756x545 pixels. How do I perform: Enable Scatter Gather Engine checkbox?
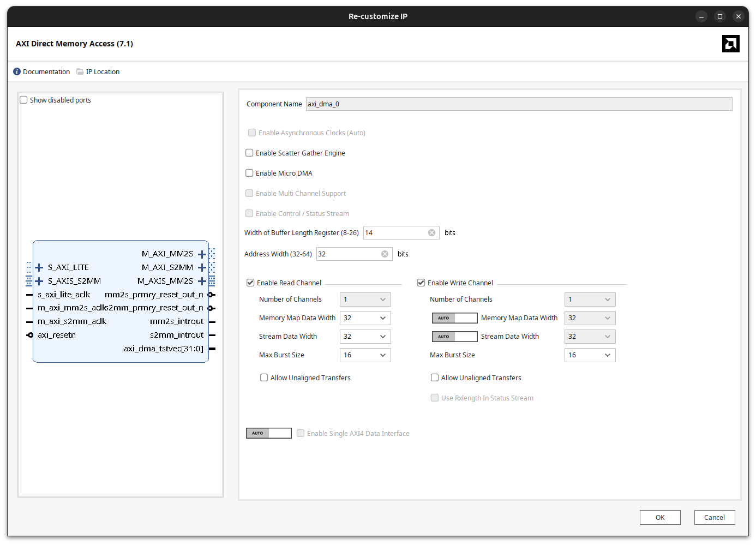(249, 153)
